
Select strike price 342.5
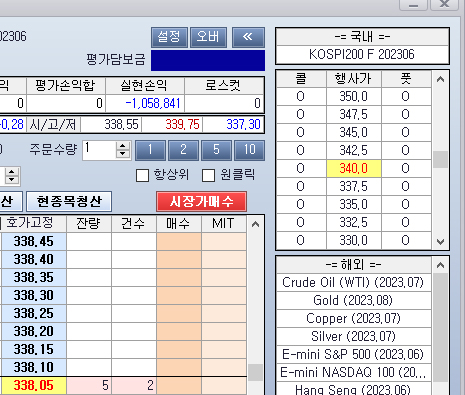click(353, 151)
